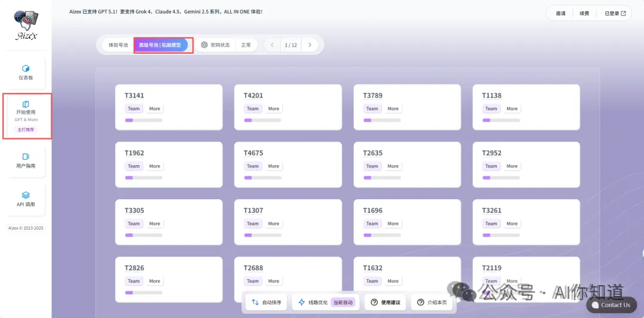Click the 开始使用 book icon

pos(26,104)
